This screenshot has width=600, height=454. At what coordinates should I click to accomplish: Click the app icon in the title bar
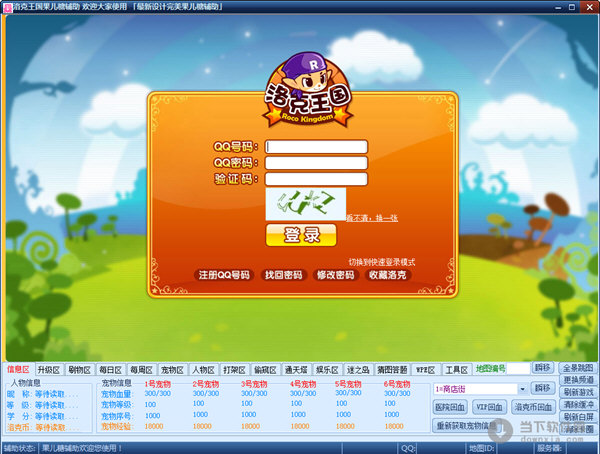pyautogui.click(x=6, y=6)
